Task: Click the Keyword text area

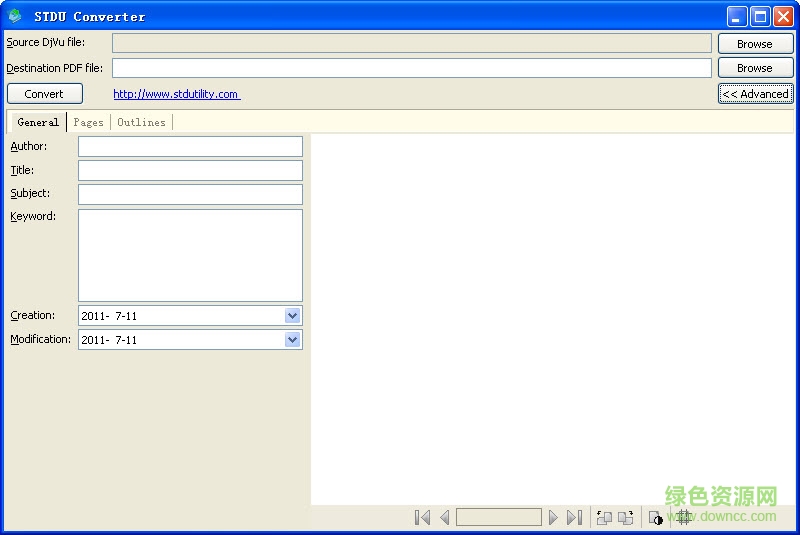Action: coord(190,255)
